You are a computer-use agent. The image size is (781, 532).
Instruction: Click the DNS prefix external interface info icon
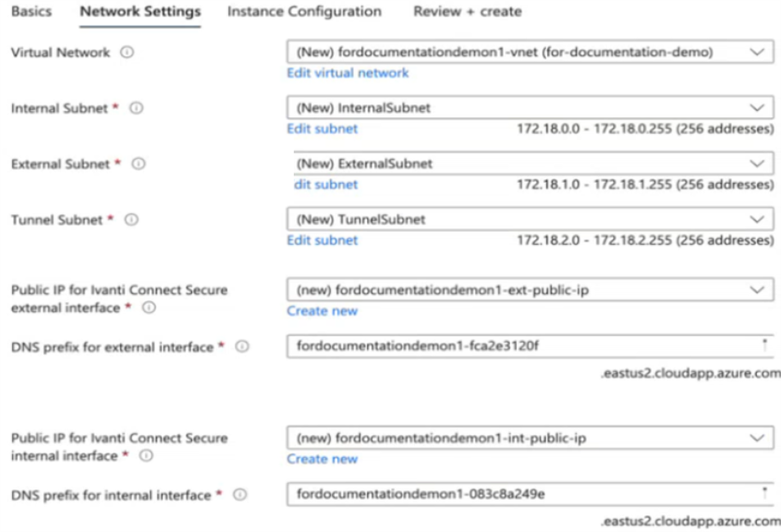click(x=241, y=346)
